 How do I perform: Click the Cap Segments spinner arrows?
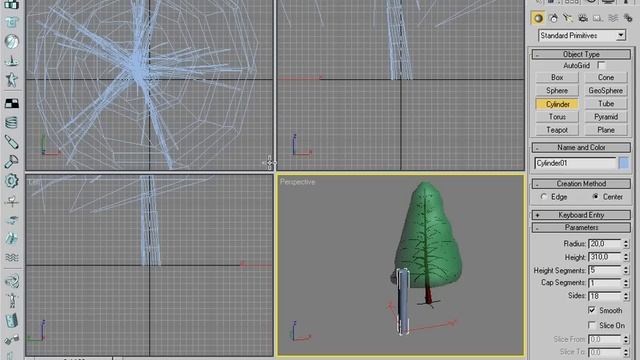click(626, 283)
